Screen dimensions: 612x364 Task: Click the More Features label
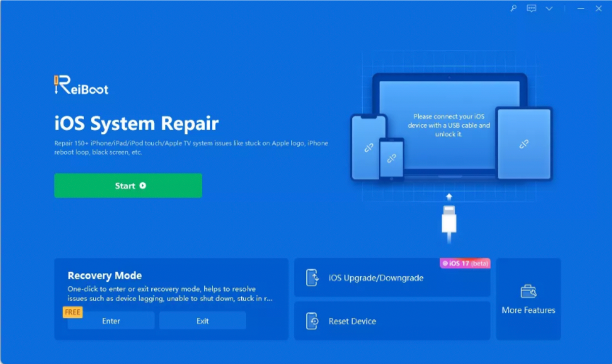(x=528, y=310)
